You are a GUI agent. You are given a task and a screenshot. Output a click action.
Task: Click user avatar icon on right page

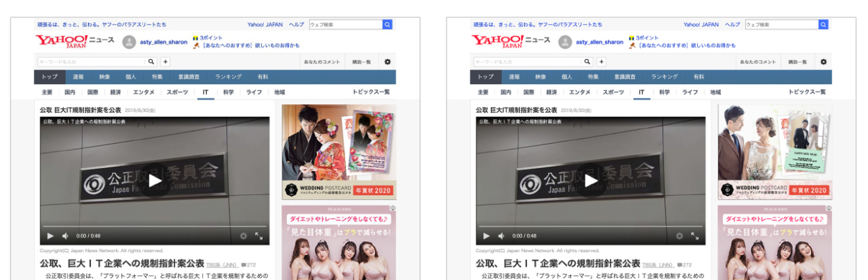[x=565, y=42]
